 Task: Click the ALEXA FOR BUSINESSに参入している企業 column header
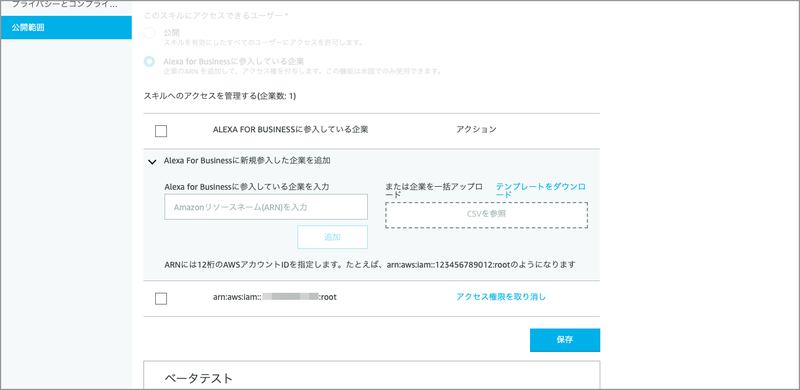pyautogui.click(x=290, y=129)
